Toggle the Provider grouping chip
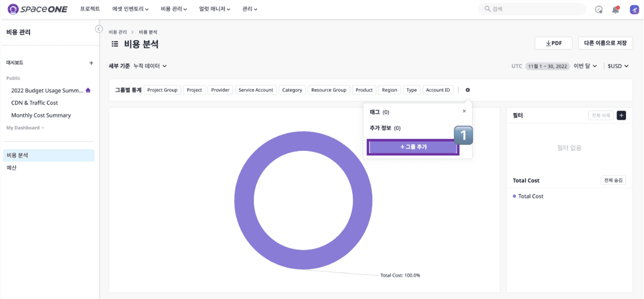The image size is (644, 299). pyautogui.click(x=220, y=90)
